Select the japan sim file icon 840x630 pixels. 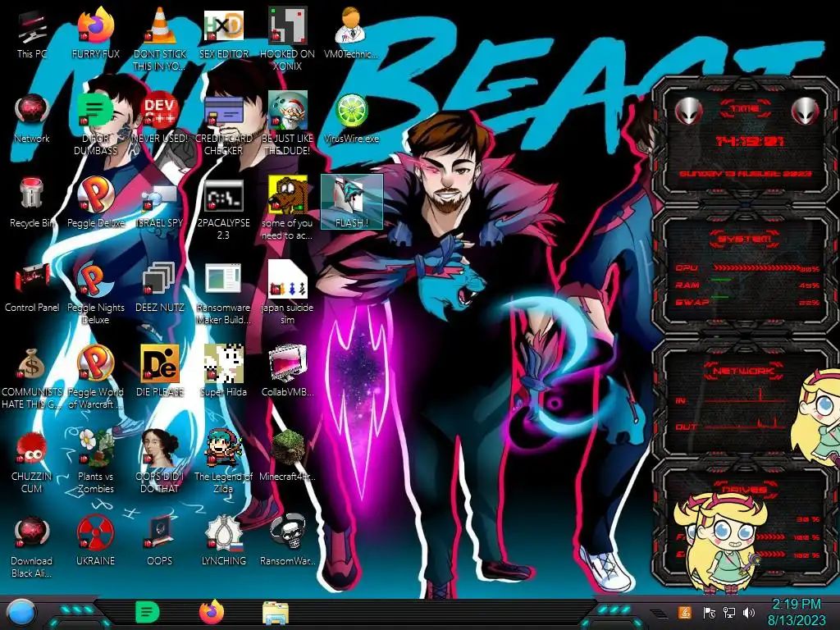pos(287,293)
